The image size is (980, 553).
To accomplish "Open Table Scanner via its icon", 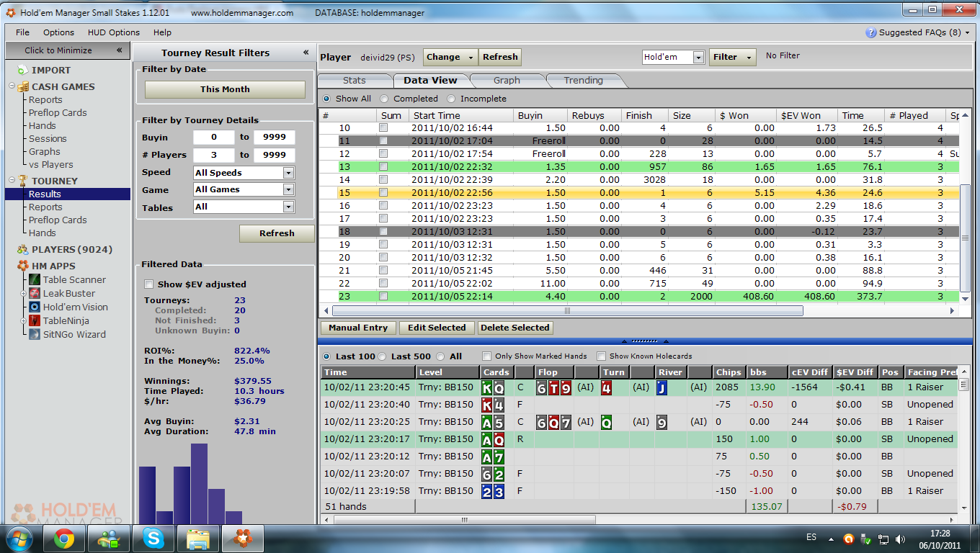I will (35, 279).
